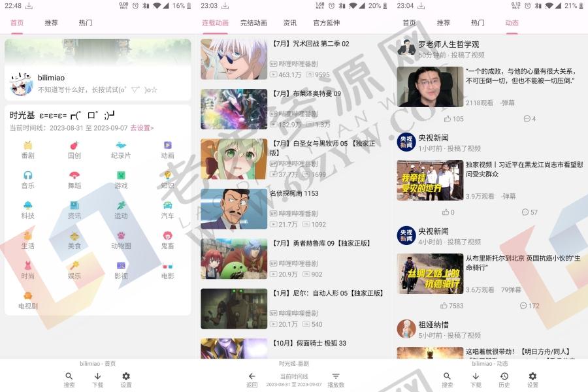The width and height of the screenshot is (588, 392).
Task: Play the 我牵挂受灾的地方 news thumbnail
Action: pyautogui.click(x=430, y=180)
